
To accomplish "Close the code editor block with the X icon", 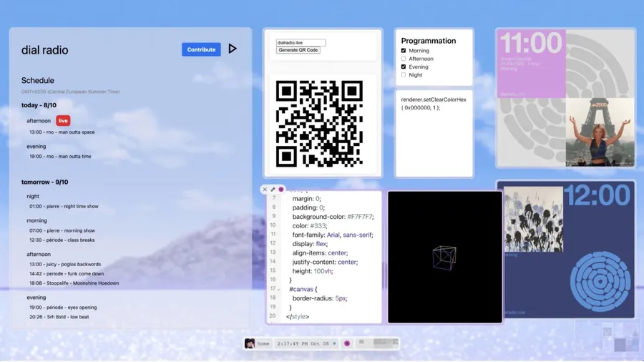I will (x=265, y=189).
